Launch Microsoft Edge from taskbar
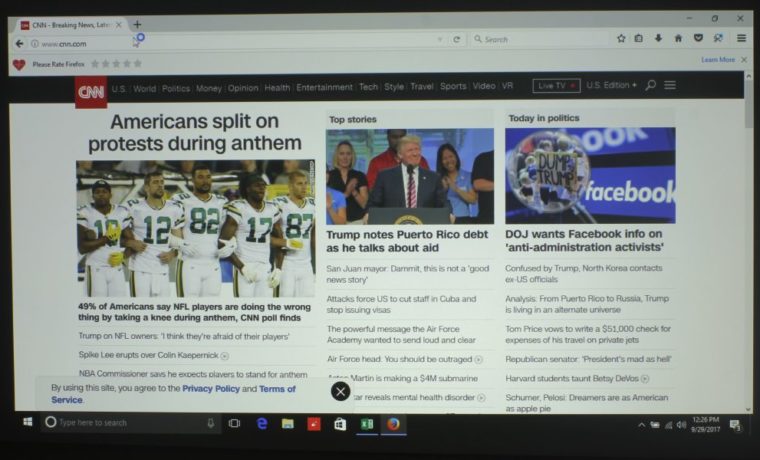The image size is (760, 460). point(262,424)
